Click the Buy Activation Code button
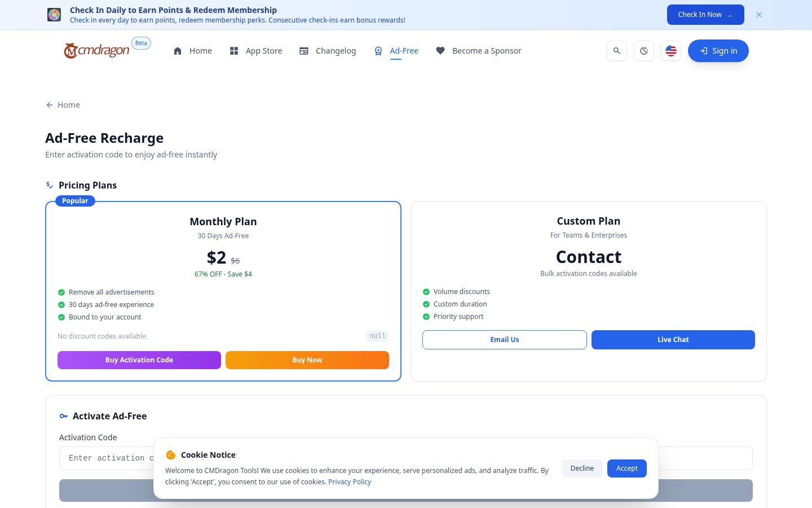The image size is (812, 508). tap(139, 360)
